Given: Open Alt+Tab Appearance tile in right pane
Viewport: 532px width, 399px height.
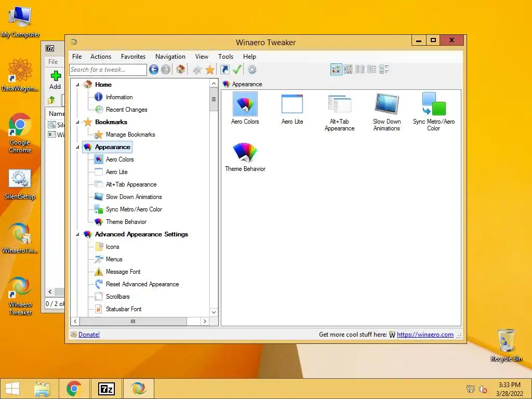Looking at the screenshot, I should point(339,112).
